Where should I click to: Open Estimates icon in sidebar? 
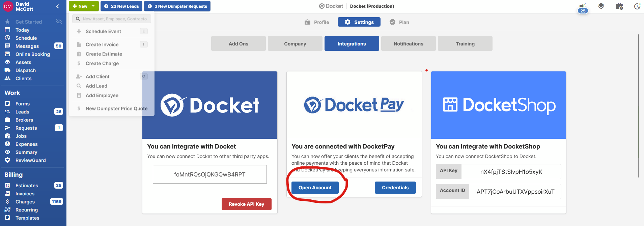coord(7,185)
